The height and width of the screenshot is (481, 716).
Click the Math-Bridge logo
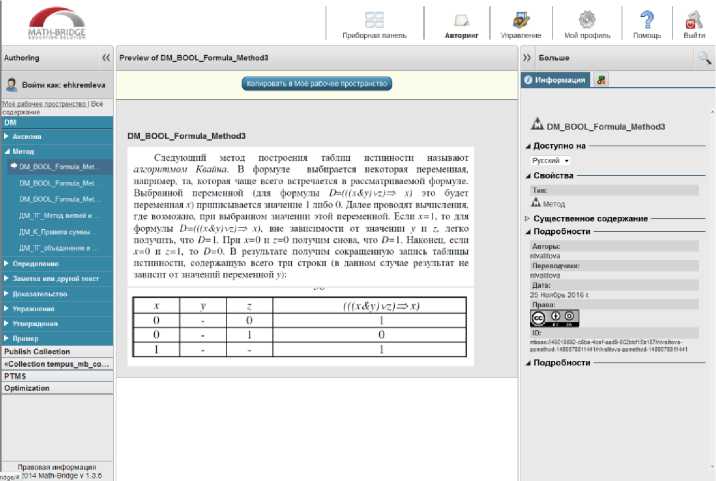point(57,23)
